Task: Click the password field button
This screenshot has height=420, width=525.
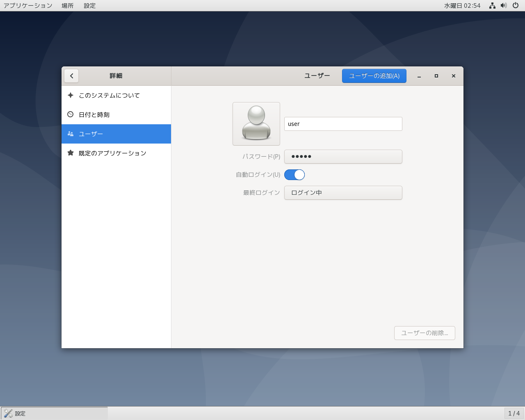Action: [x=343, y=157]
